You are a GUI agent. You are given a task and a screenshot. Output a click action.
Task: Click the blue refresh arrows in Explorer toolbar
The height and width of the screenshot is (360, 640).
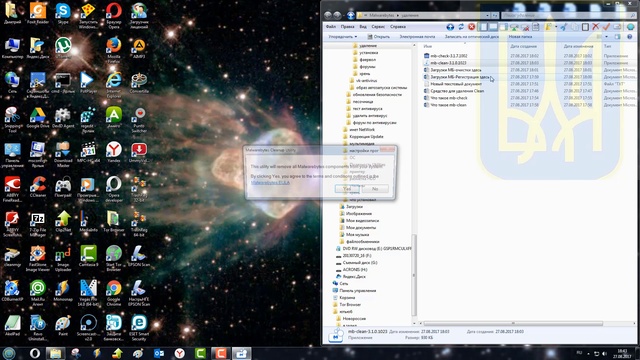[x=461, y=27]
